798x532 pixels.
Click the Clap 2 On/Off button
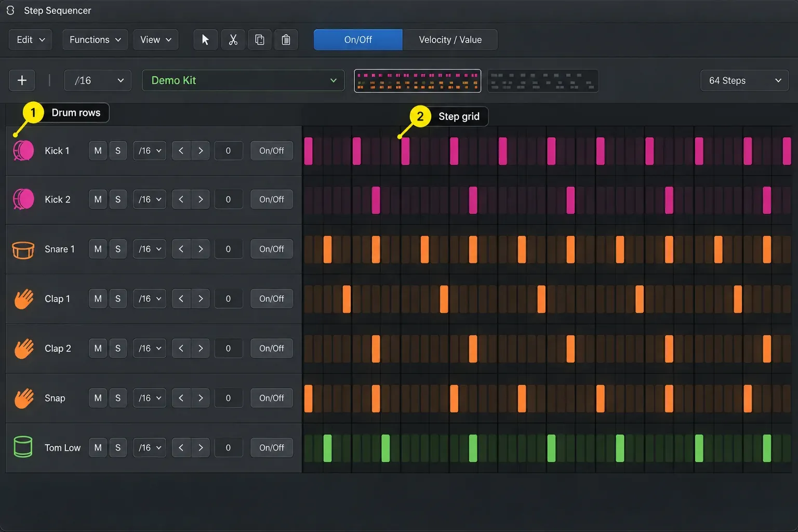[272, 348]
